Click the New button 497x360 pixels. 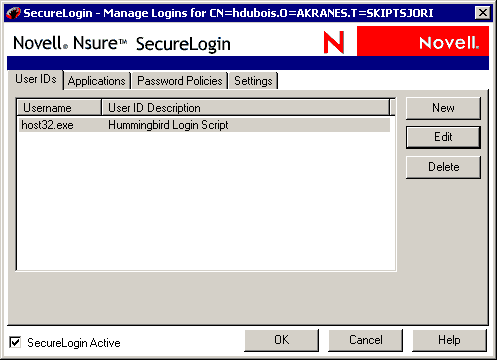pyautogui.click(x=443, y=108)
